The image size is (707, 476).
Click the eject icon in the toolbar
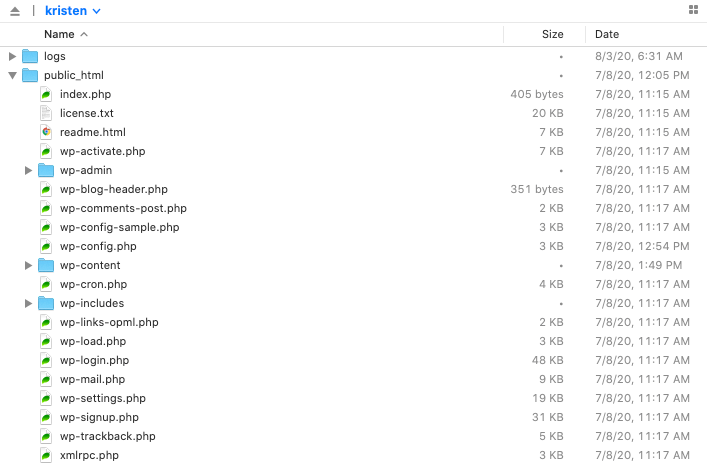(15, 11)
